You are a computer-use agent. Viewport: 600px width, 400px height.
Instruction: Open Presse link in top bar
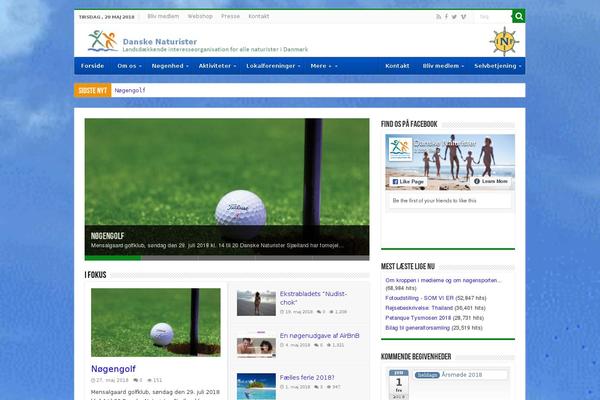tap(230, 16)
